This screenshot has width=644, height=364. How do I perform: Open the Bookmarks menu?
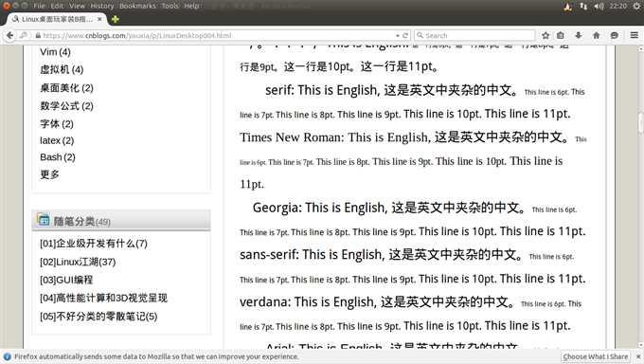tap(137, 6)
